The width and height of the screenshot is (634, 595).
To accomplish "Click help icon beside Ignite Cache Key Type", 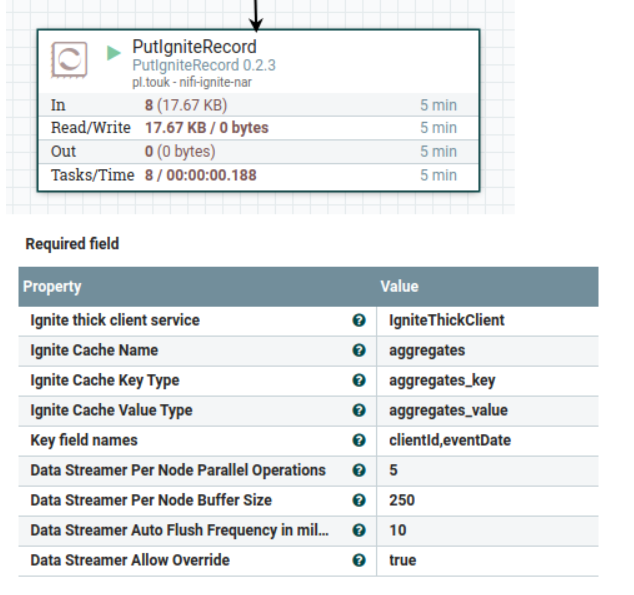I will pyautogui.click(x=359, y=380).
